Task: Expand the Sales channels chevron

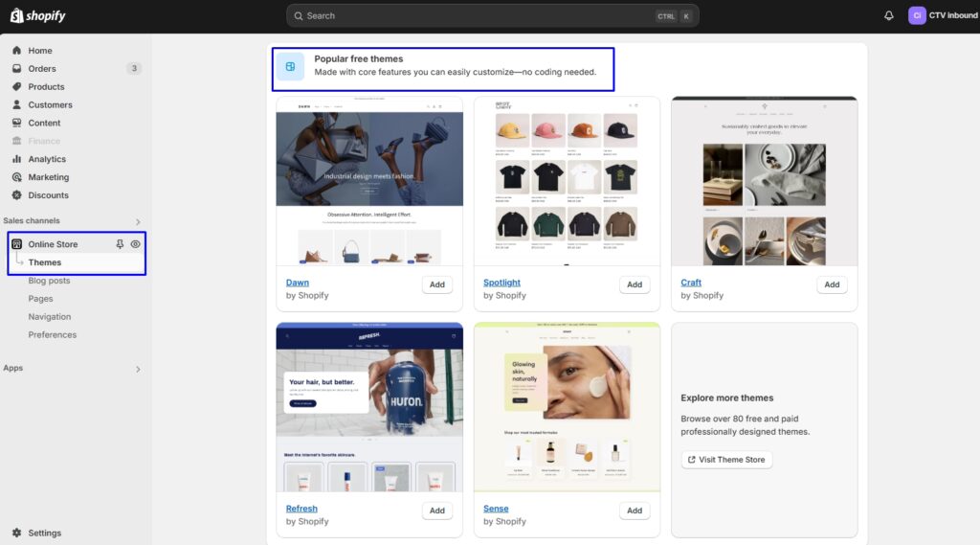Action: pos(138,221)
